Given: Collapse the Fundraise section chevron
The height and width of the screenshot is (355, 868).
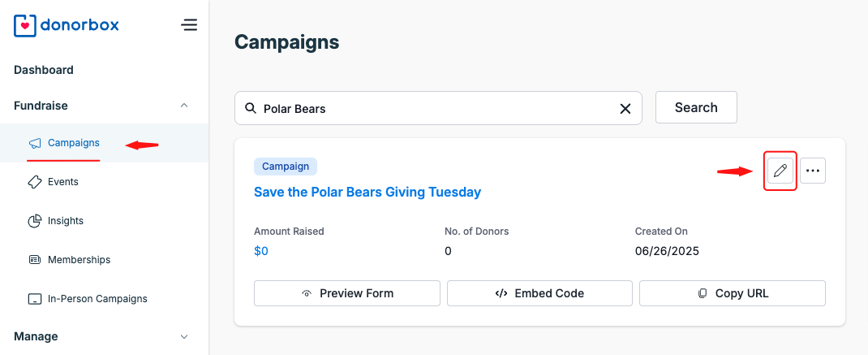Looking at the screenshot, I should point(184,106).
